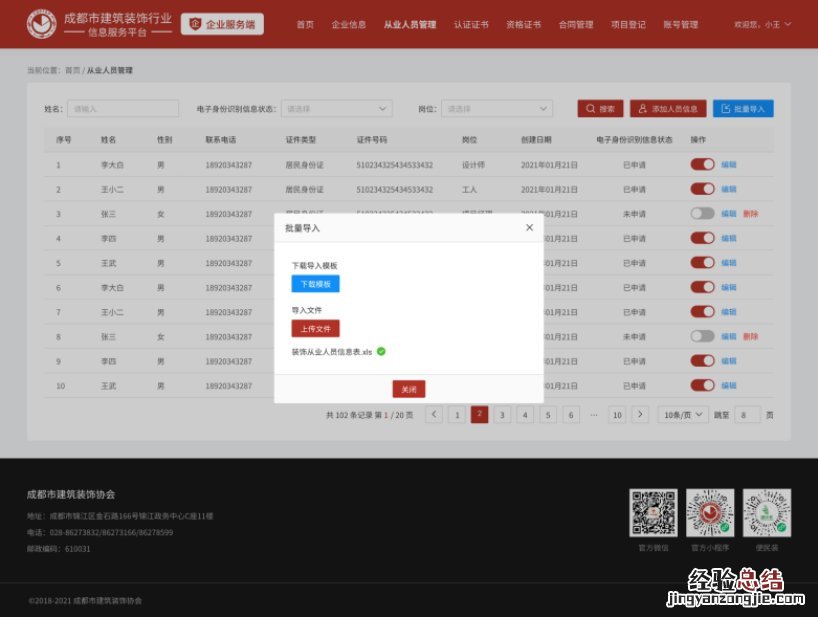Click the 便民装 QR code
The width and height of the screenshot is (818, 617).
click(x=767, y=513)
